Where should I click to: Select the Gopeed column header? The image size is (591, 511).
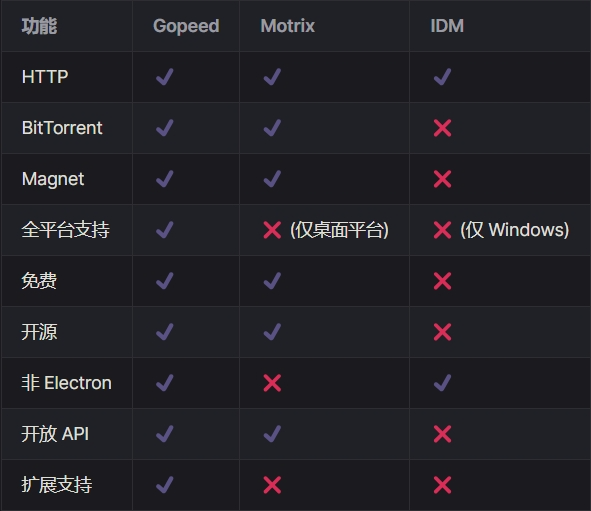tap(186, 26)
